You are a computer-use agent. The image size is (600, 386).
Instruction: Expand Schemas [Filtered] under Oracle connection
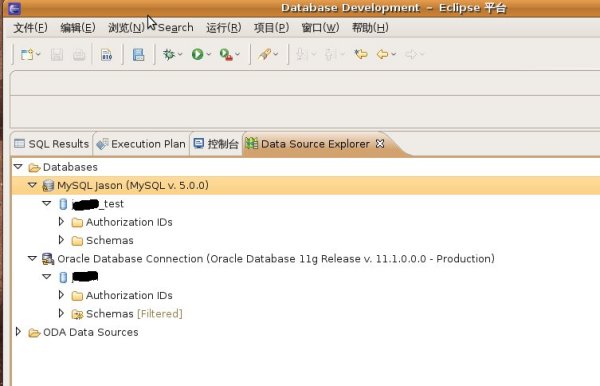coord(61,313)
